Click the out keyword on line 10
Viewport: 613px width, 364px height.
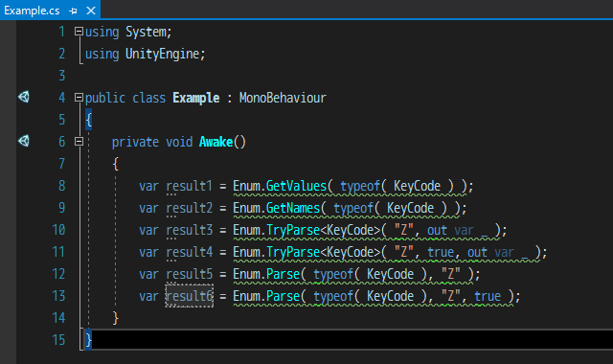437,230
